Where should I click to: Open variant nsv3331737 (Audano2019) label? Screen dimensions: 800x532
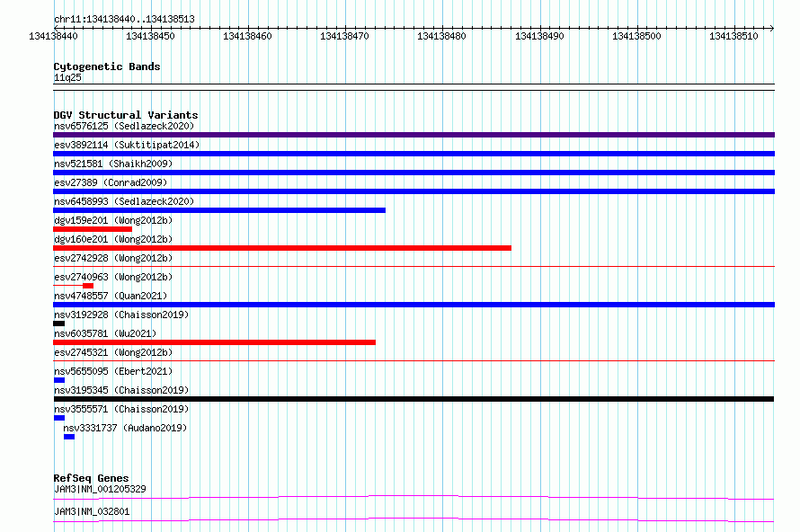(125, 428)
